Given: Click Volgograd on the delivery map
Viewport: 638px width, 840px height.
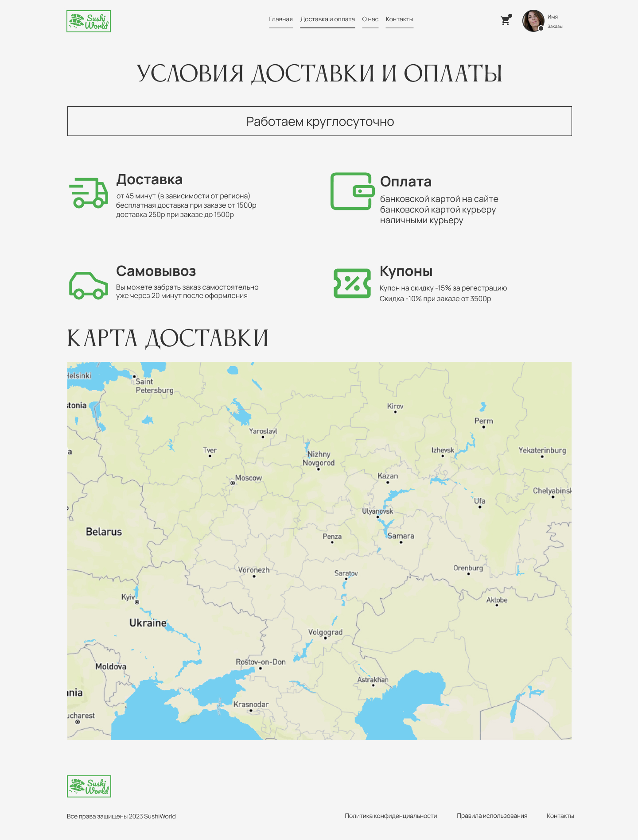Looking at the screenshot, I should (x=325, y=632).
